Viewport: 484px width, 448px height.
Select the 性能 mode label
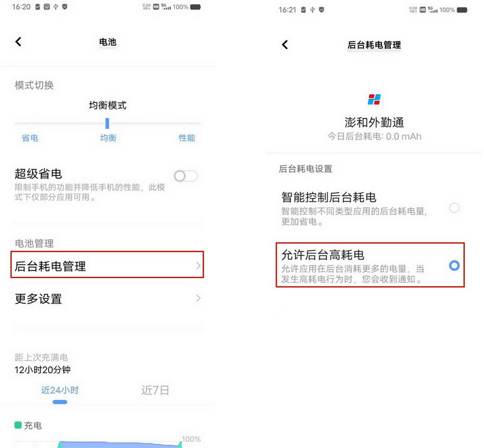pyautogui.click(x=187, y=138)
